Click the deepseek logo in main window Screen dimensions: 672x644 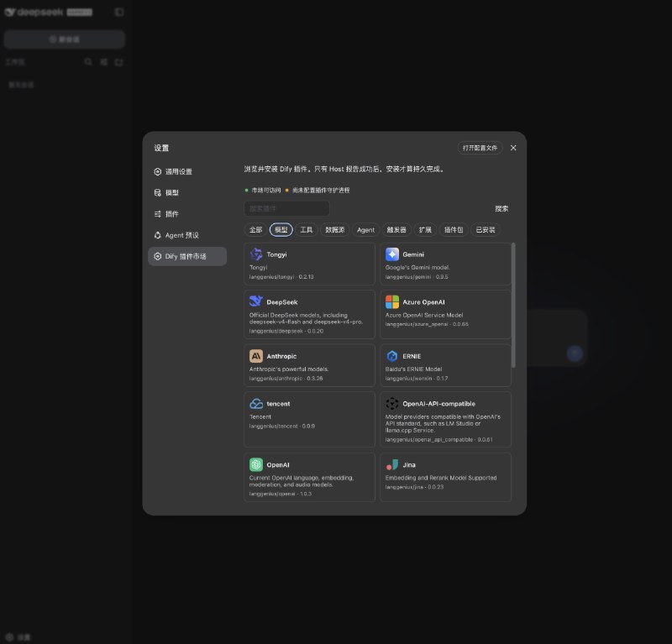coord(34,12)
